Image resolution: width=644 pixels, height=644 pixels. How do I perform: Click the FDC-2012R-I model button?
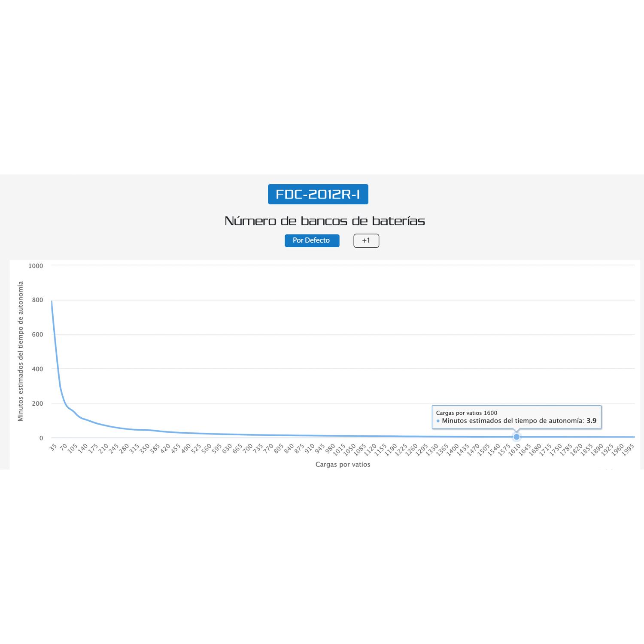[x=318, y=194]
